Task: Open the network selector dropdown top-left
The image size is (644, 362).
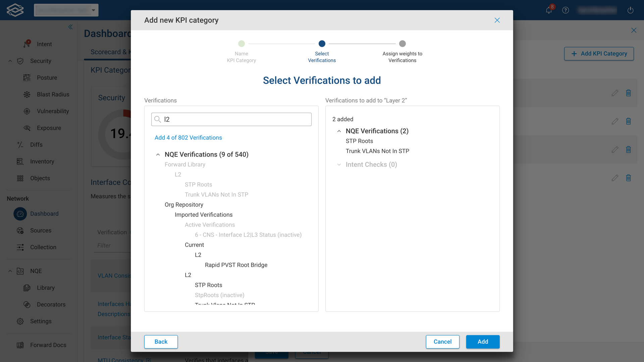Action: click(66, 10)
